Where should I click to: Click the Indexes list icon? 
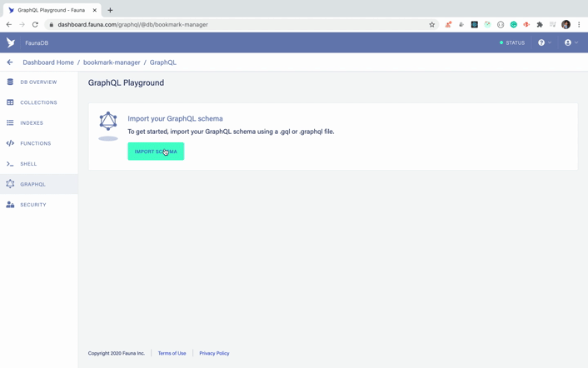tap(10, 122)
